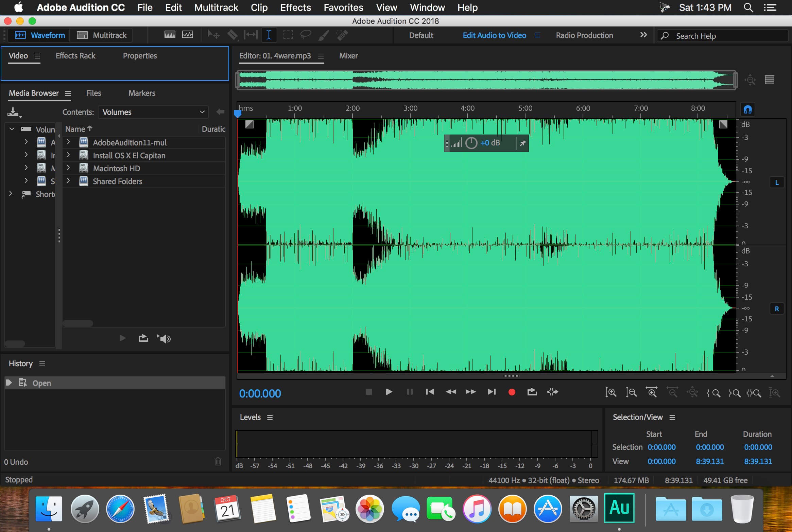Select the Lasso Selection tool
The width and height of the screenshot is (792, 532).
(306, 35)
